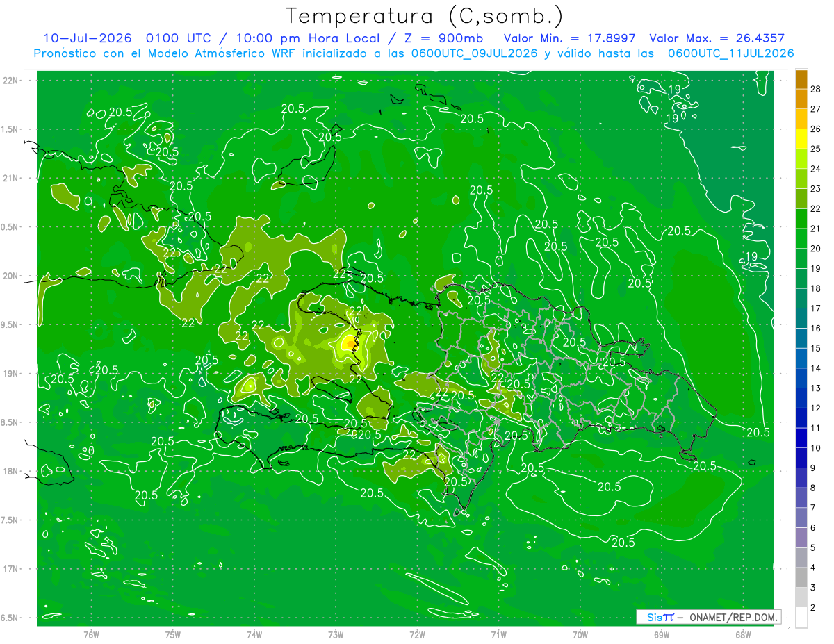Click the '73W' longitude axis label

[x=336, y=634]
